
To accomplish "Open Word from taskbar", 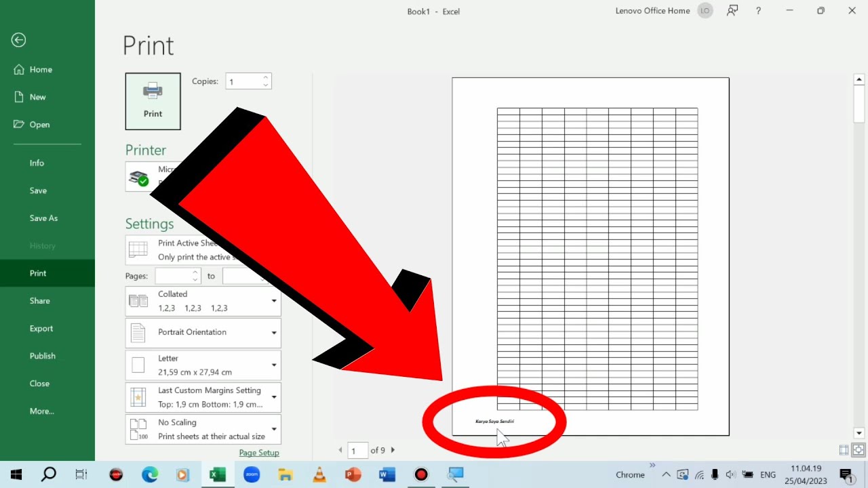I will pos(387,474).
